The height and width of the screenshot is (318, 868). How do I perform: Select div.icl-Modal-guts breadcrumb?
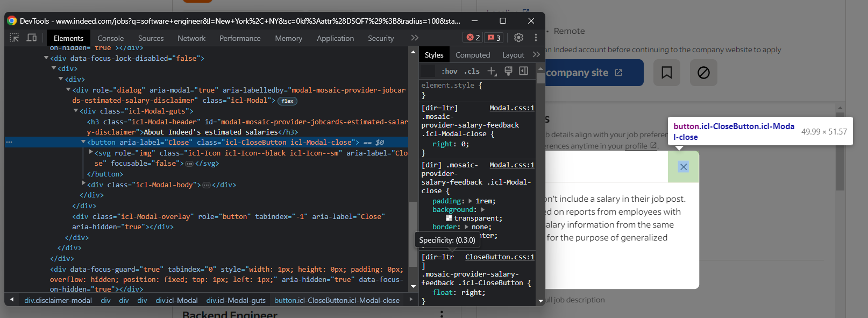[x=236, y=300]
